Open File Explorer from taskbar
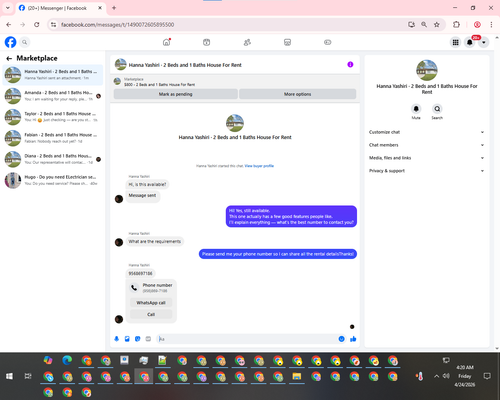The width and height of the screenshot is (500, 400). [x=297, y=376]
